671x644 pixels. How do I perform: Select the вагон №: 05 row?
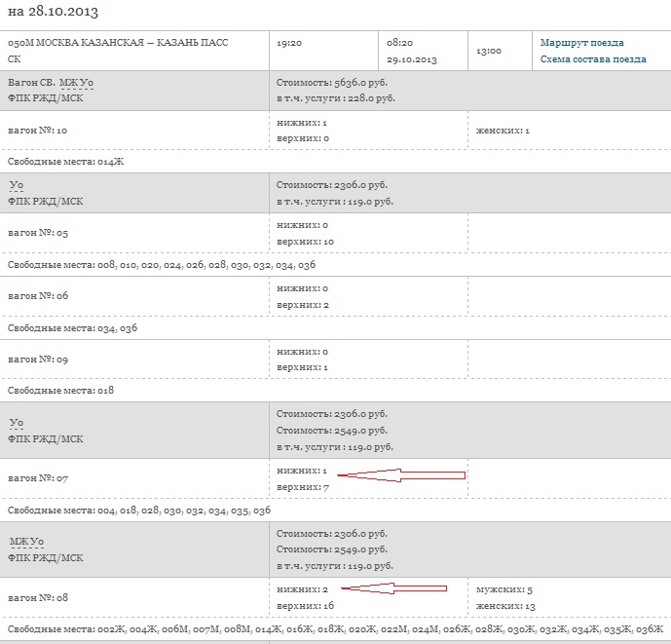37,233
